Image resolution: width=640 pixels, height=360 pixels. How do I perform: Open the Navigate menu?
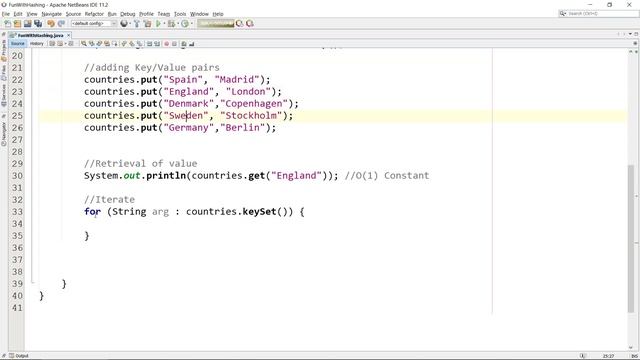pos(51,14)
